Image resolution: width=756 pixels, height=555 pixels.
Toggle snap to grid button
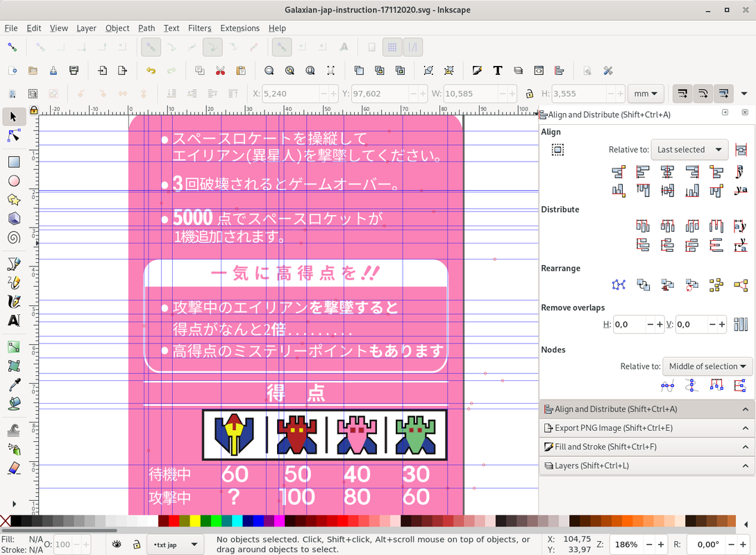(392, 47)
